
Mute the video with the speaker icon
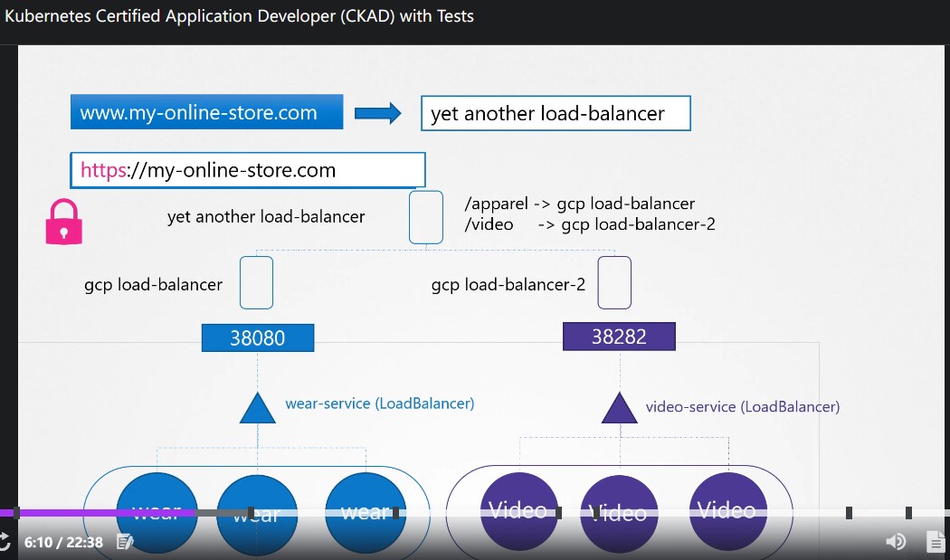click(896, 541)
